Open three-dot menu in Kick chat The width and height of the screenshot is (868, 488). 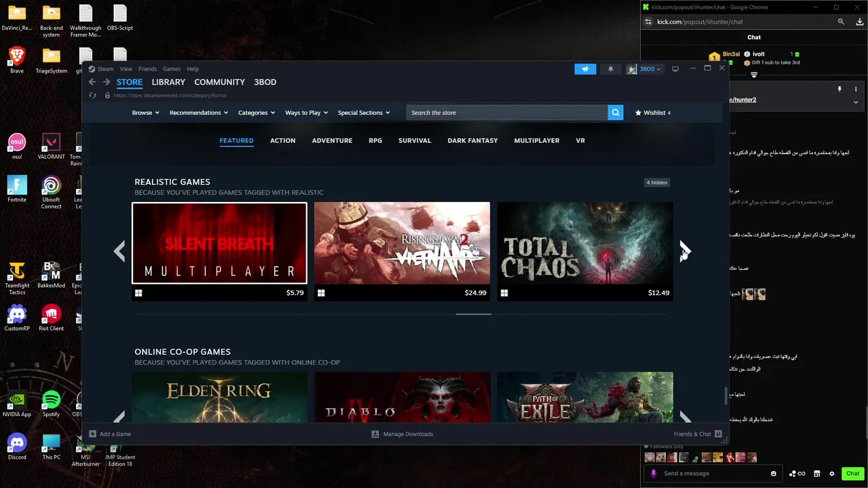856,89
